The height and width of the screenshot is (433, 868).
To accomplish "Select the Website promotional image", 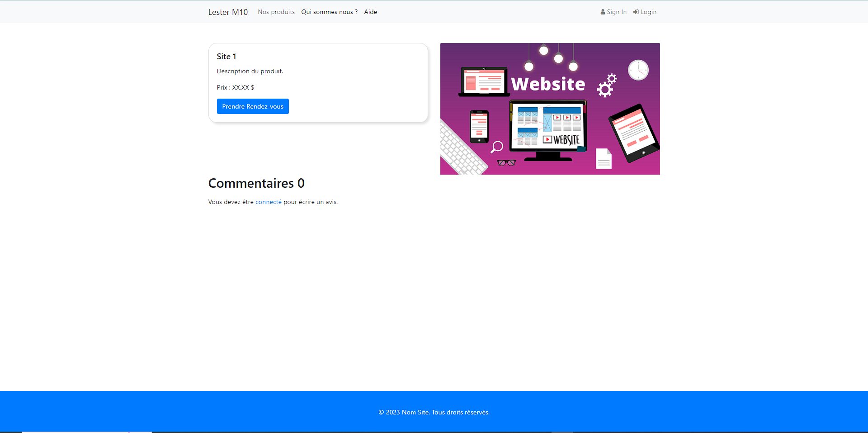I will click(550, 109).
